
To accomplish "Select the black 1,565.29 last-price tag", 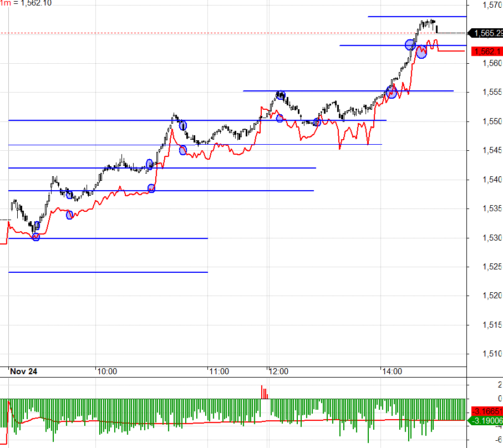I will pyautogui.click(x=486, y=33).
